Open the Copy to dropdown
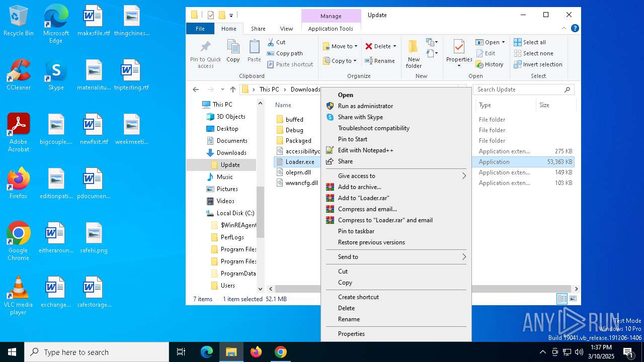The image size is (644, 362). (341, 61)
